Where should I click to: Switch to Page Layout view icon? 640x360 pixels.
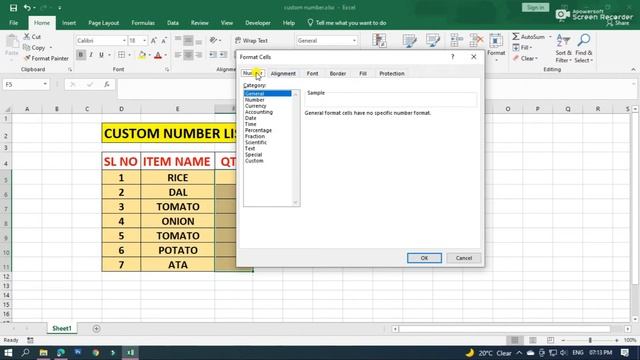point(533,340)
